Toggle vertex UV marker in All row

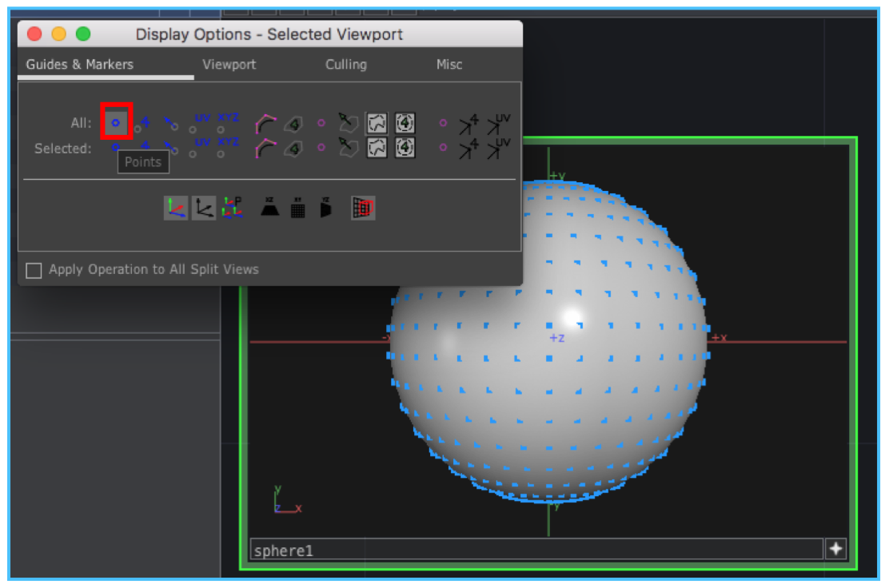click(x=499, y=124)
